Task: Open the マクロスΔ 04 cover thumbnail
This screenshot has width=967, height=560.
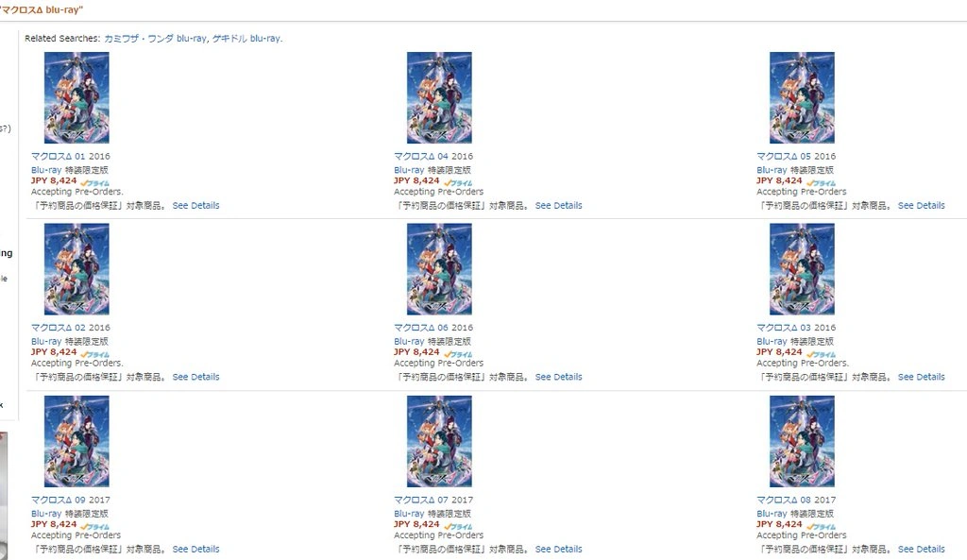Action: coord(439,97)
